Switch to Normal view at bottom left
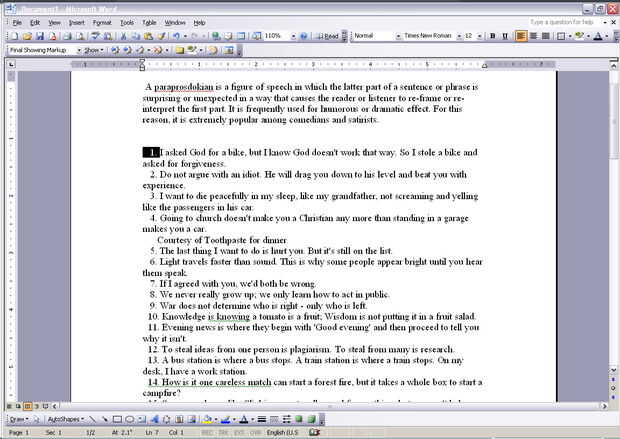 [9, 406]
